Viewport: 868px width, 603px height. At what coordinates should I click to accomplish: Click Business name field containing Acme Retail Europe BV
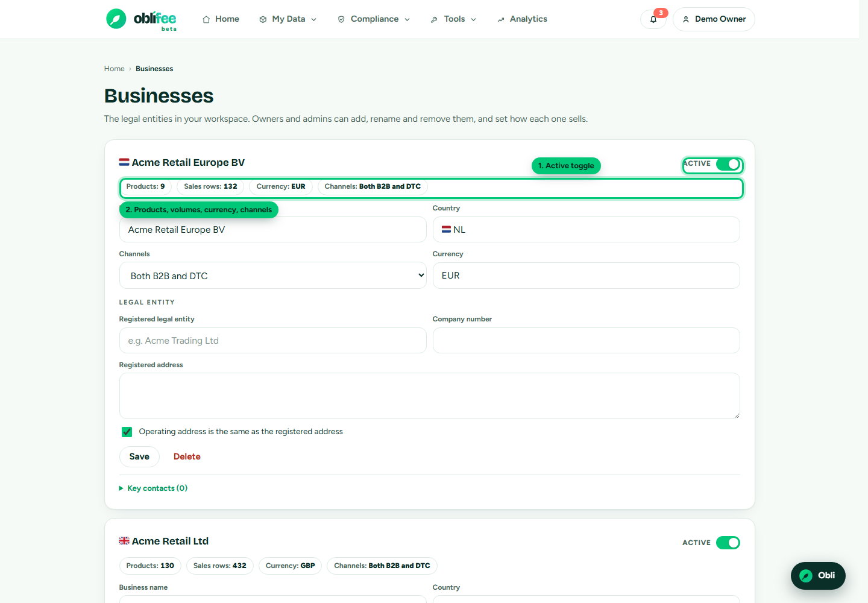(273, 230)
